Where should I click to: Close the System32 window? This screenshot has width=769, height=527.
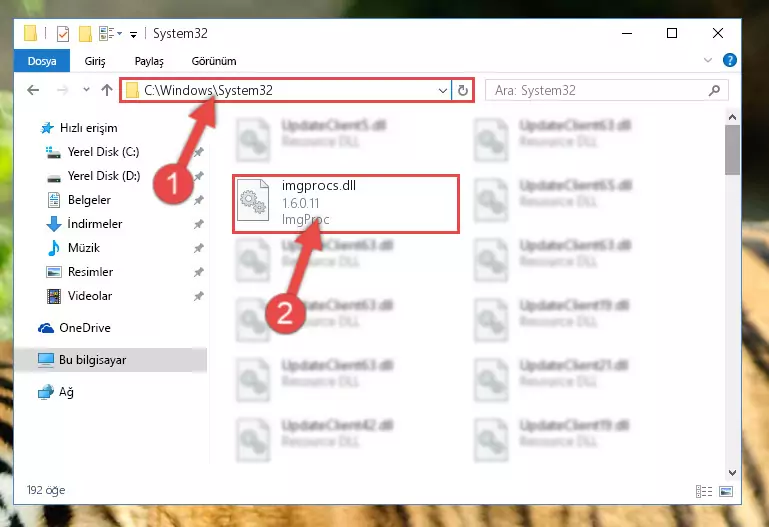(x=718, y=33)
